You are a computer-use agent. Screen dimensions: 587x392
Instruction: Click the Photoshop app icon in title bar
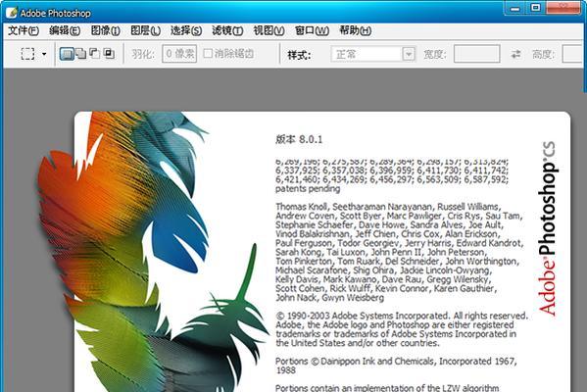point(11,13)
